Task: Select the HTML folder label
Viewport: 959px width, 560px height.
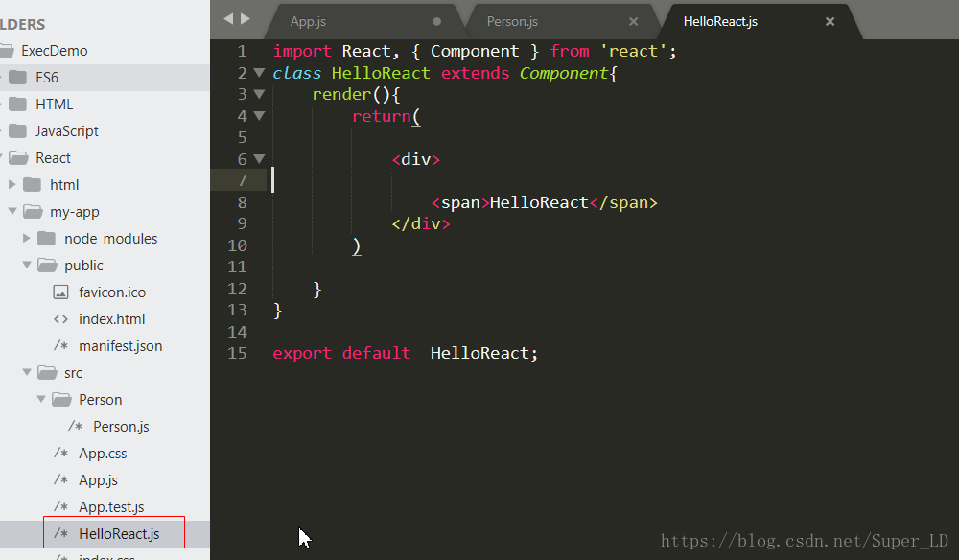Action: [x=55, y=105]
